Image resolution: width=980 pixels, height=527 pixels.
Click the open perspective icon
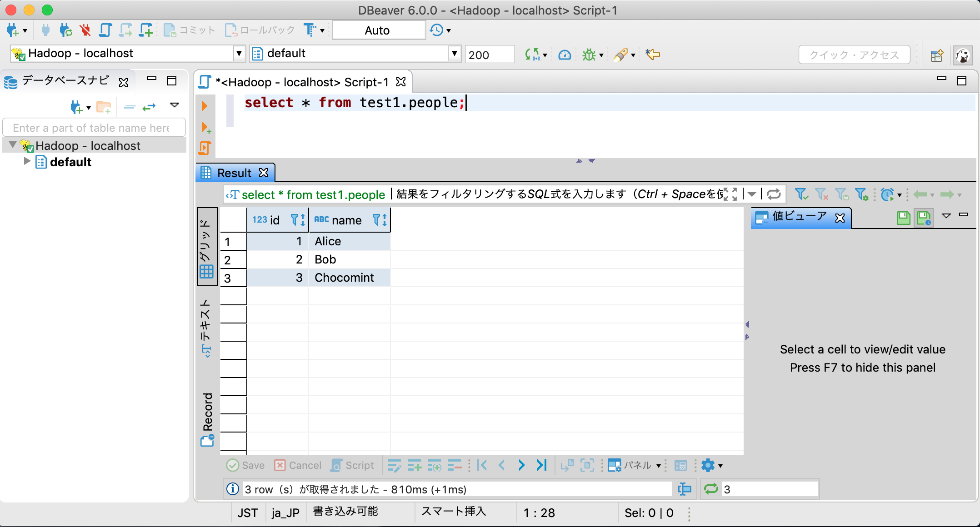coord(937,55)
